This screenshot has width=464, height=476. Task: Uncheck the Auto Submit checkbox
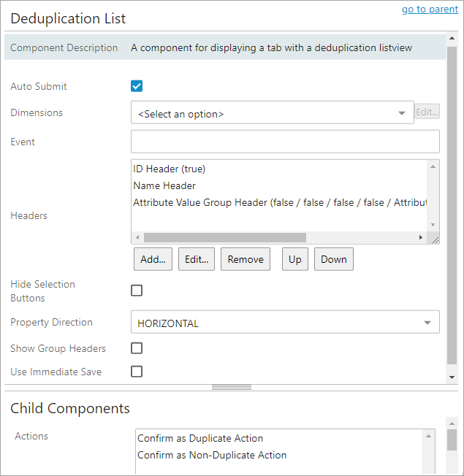coord(137,86)
